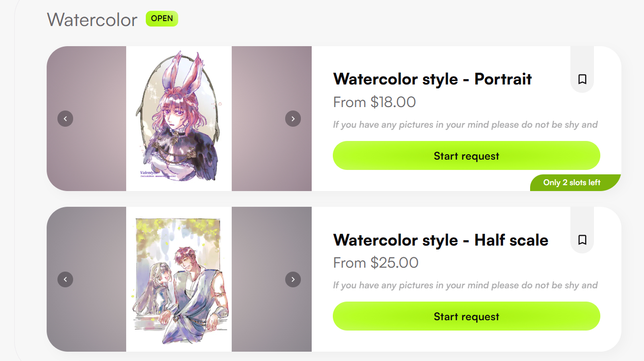Viewport: 644px width, 361px height.
Task: Open the "Watercolor style - Half scale" title
Action: (x=440, y=240)
